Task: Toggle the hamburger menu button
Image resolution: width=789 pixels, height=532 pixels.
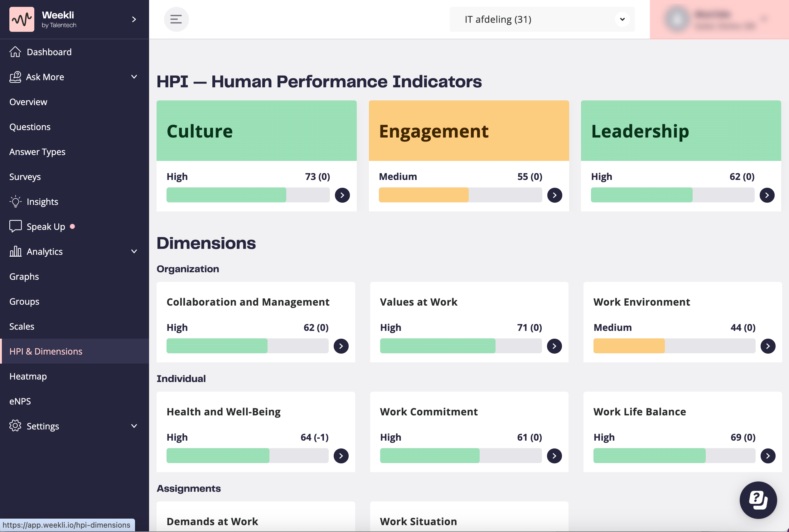Action: [177, 19]
